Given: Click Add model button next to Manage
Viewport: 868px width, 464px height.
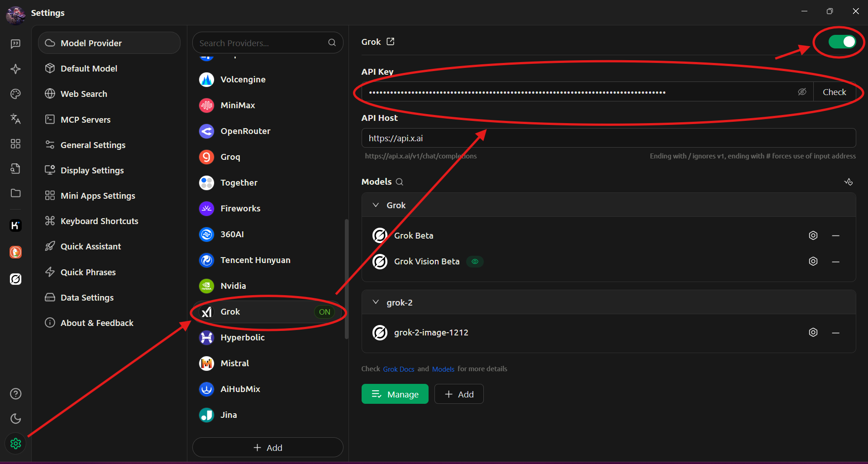Looking at the screenshot, I should (459, 394).
